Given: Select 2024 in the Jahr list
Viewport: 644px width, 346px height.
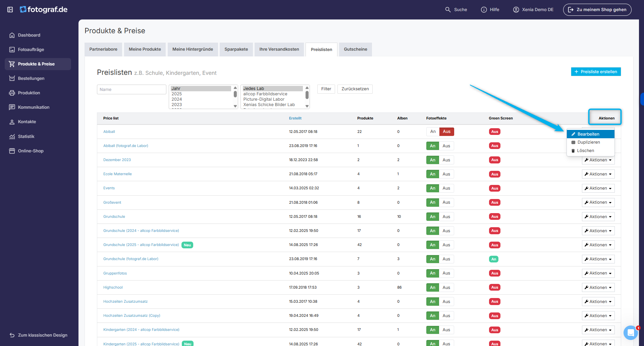Looking at the screenshot, I should tap(177, 99).
